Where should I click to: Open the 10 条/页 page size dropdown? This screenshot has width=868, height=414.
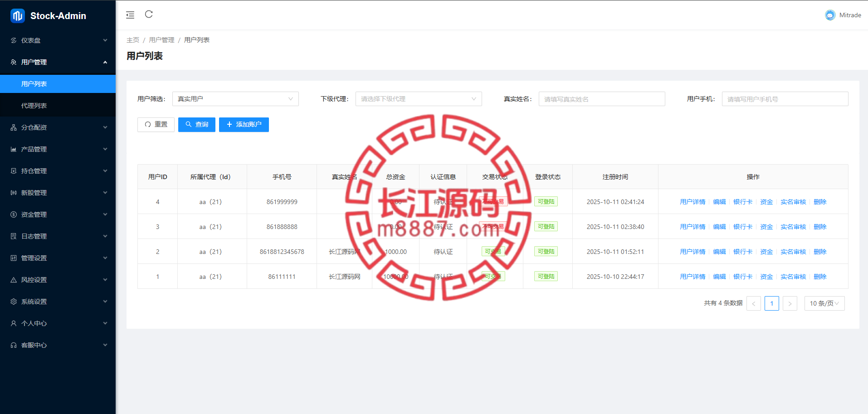[824, 303]
